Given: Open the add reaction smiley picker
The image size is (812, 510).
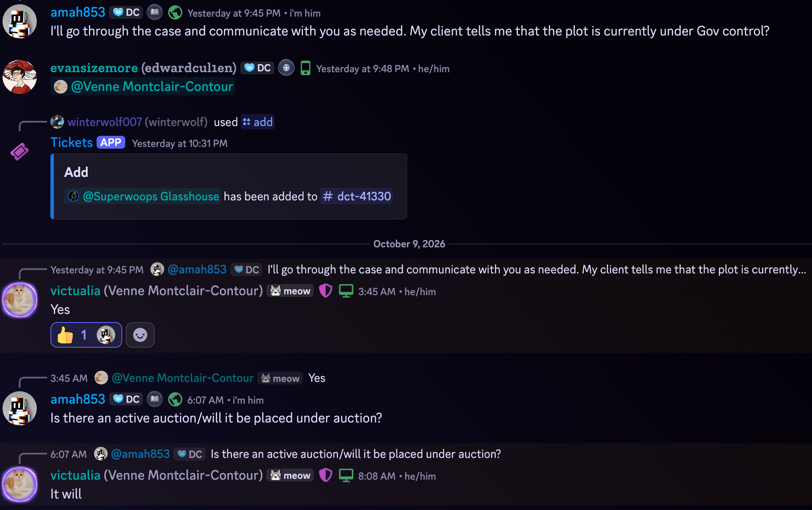Looking at the screenshot, I should pos(140,335).
